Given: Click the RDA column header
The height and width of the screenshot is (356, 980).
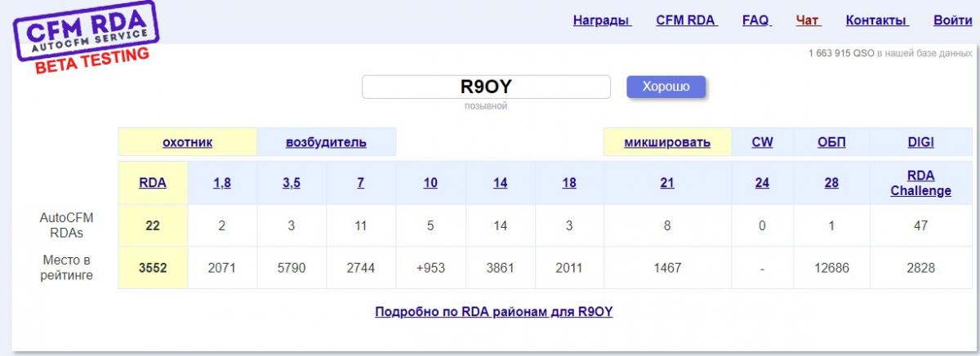Looking at the screenshot, I should (x=153, y=183).
